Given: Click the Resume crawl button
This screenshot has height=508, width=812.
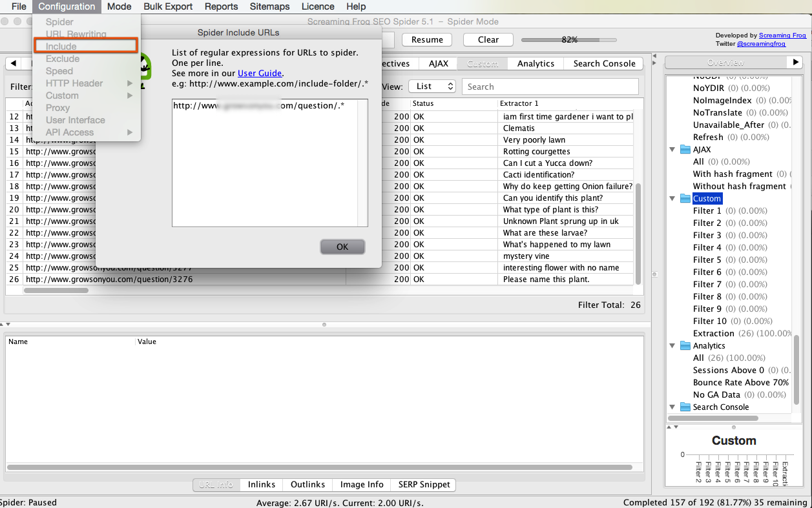Looking at the screenshot, I should [x=426, y=39].
